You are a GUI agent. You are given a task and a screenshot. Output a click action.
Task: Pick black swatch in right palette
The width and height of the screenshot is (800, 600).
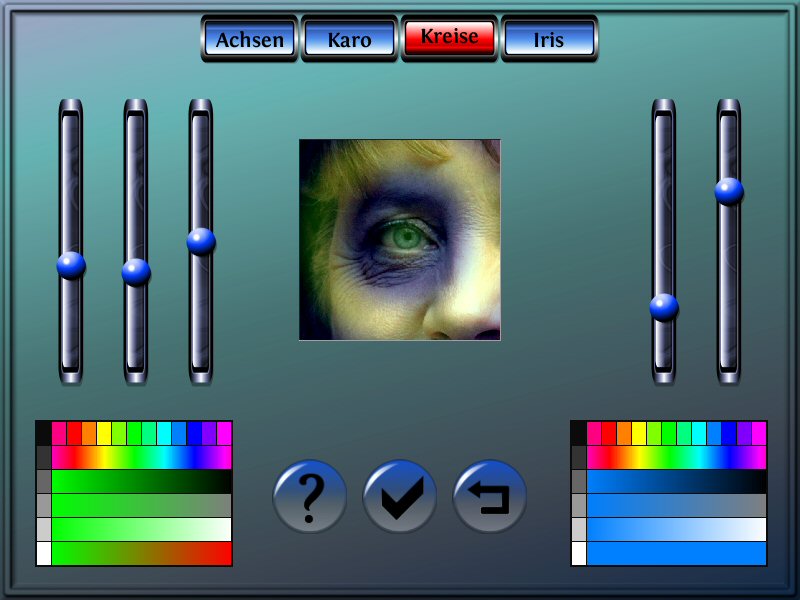click(579, 434)
